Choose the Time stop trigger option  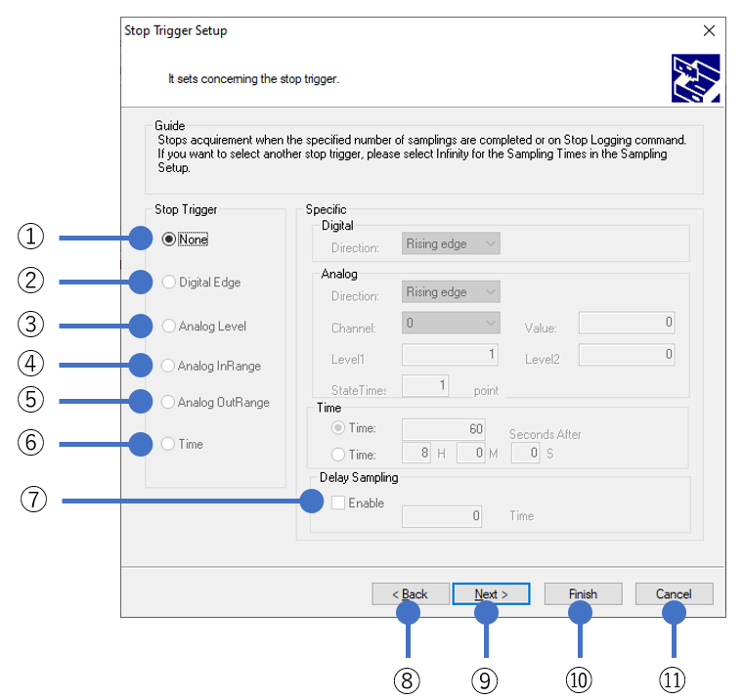pyautogui.click(x=170, y=444)
